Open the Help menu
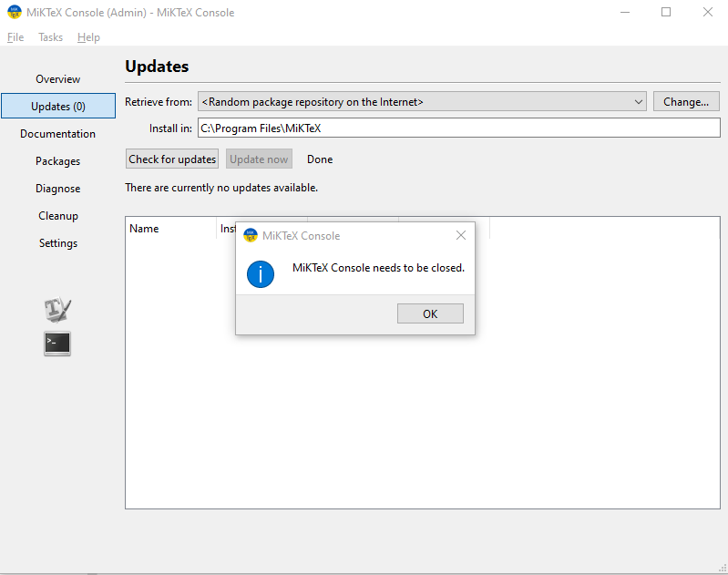This screenshot has width=728, height=575. click(88, 37)
